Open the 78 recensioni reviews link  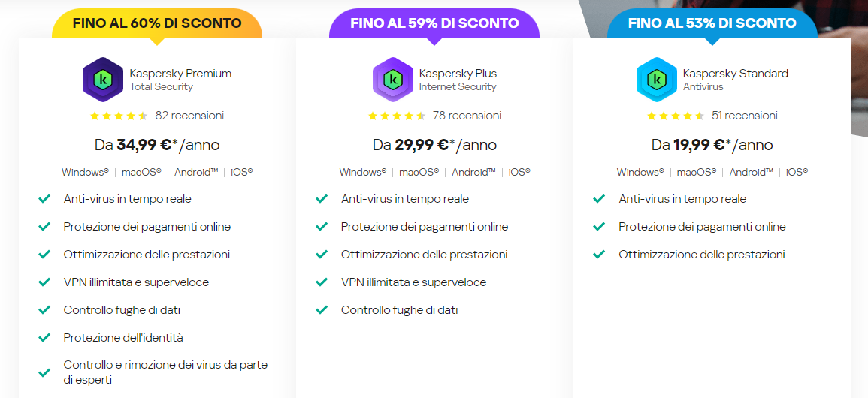point(467,116)
